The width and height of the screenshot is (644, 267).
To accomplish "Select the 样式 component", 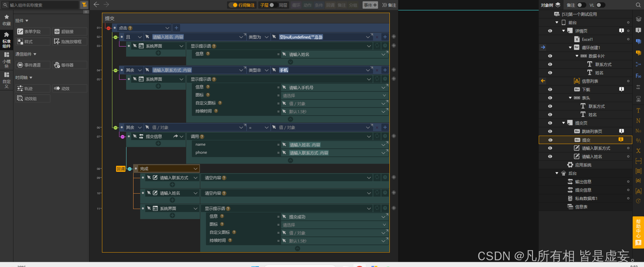I will click(x=33, y=42).
